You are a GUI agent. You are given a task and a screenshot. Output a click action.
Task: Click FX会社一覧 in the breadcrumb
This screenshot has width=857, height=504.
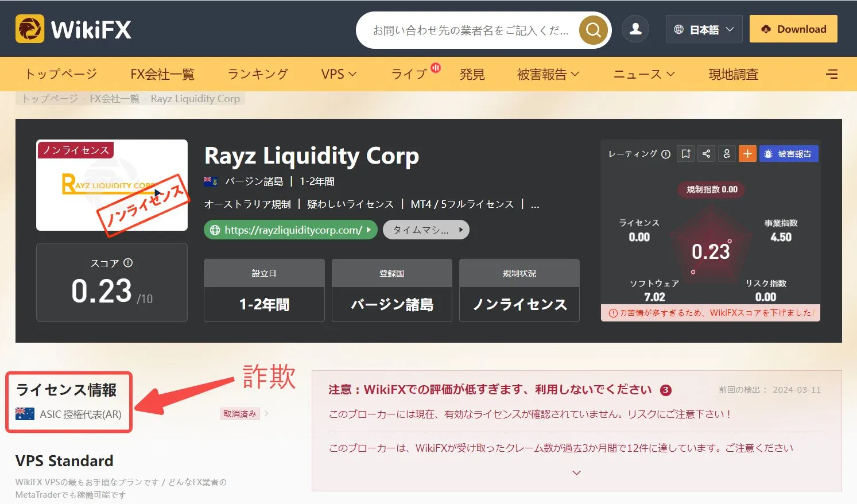(114, 99)
